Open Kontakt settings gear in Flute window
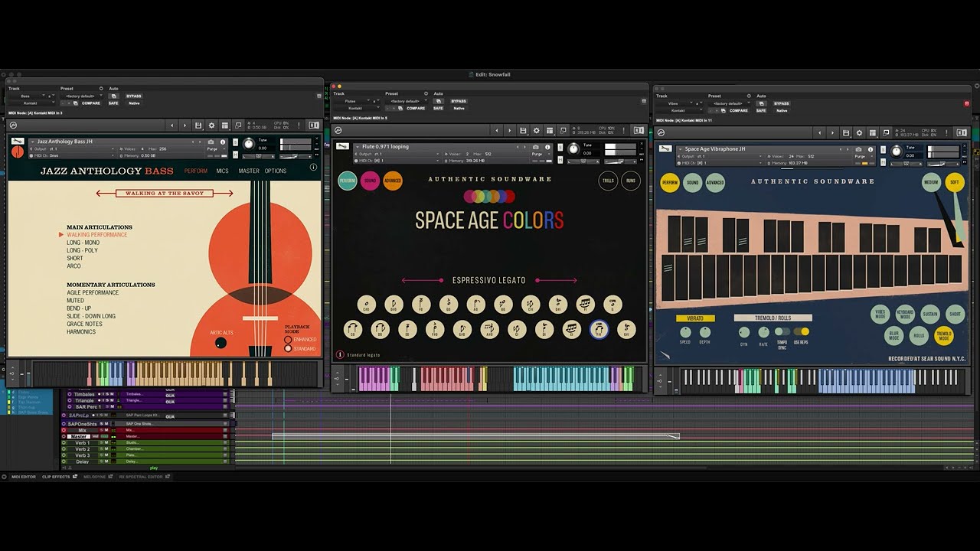This screenshot has height=551, width=980. [x=536, y=131]
